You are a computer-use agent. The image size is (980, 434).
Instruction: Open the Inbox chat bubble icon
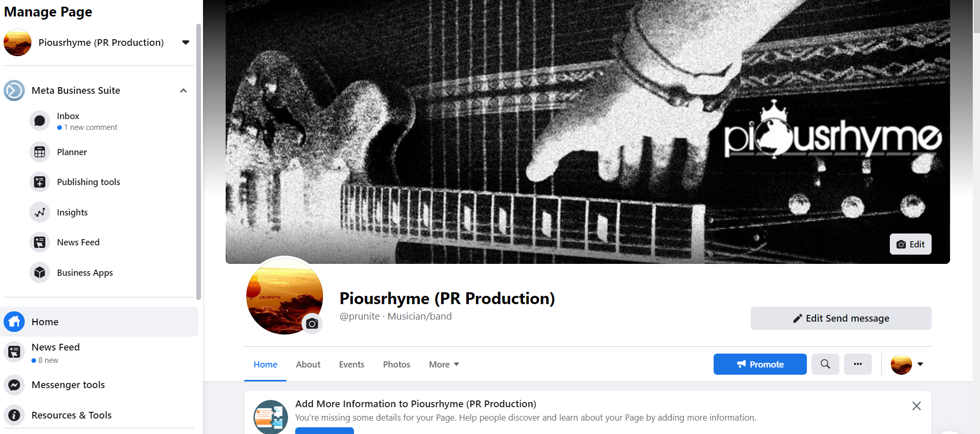(x=40, y=121)
